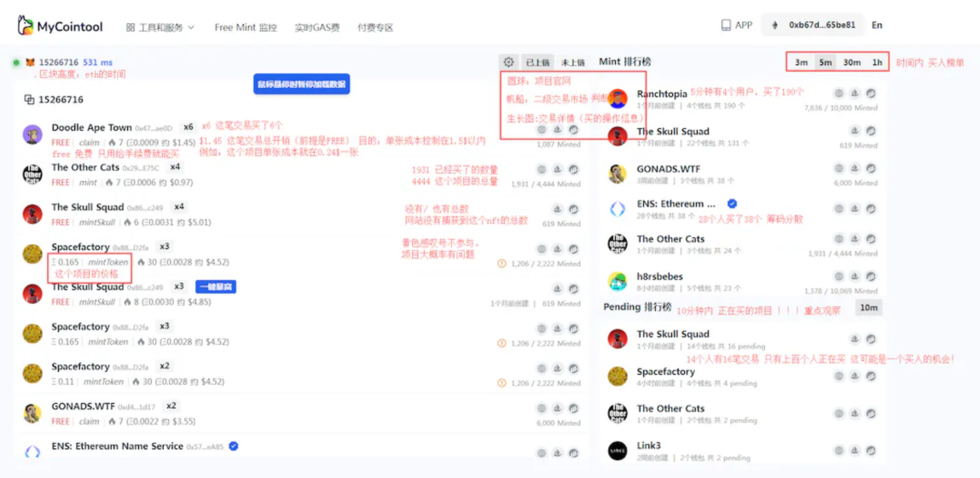The height and width of the screenshot is (478, 980).
Task: Open sailboat icon for Skull Squad in Mint ranking
Action: [x=855, y=131]
